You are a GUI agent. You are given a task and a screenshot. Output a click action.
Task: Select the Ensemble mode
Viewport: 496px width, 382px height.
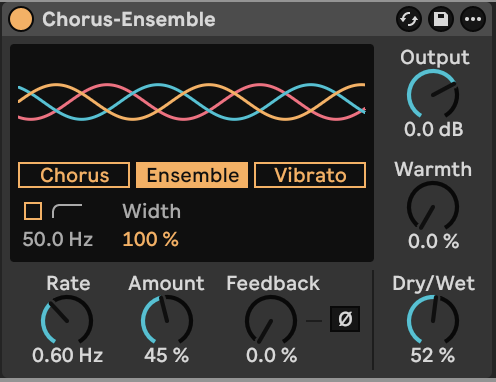click(192, 175)
